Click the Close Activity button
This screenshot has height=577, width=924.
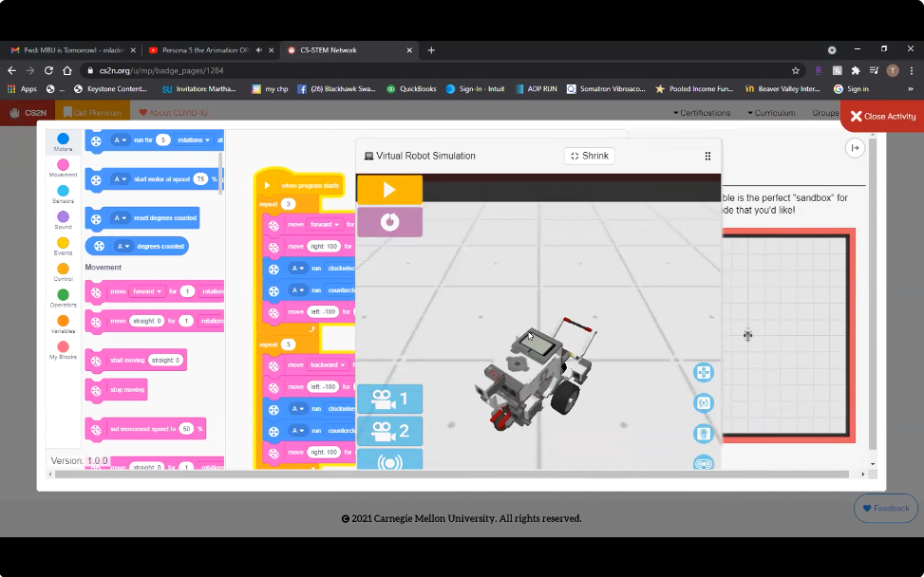point(883,116)
